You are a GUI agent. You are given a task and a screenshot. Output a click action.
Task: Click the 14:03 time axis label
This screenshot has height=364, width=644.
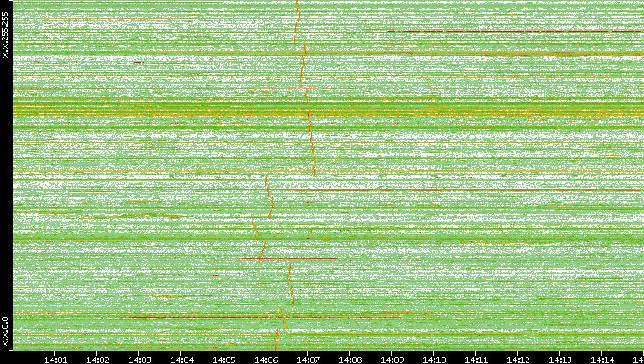pyautogui.click(x=139, y=360)
